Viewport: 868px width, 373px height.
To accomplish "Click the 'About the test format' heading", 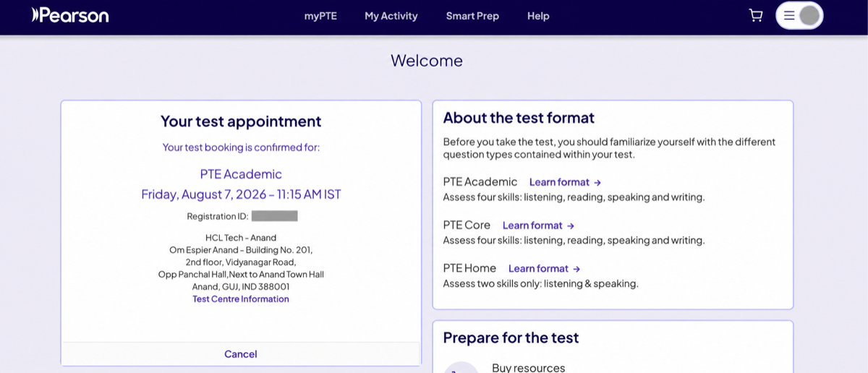I will coord(519,118).
